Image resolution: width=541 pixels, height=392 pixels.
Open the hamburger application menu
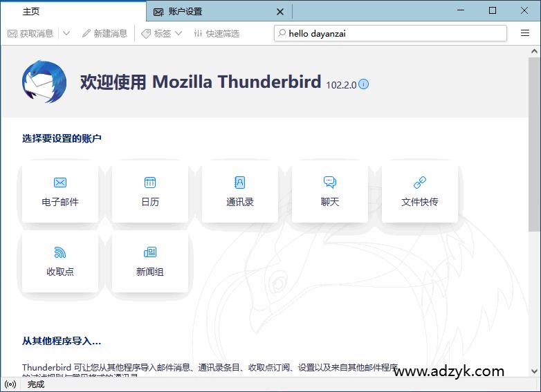(x=525, y=33)
